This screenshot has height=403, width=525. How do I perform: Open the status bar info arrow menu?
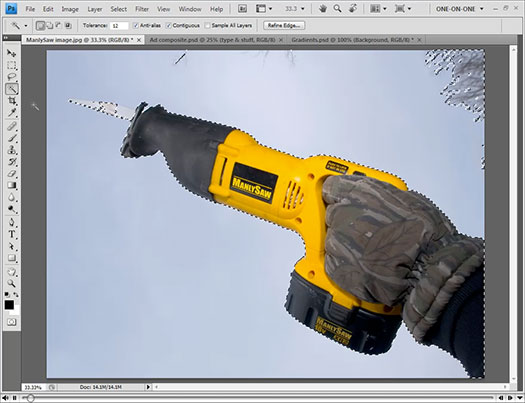click(148, 387)
